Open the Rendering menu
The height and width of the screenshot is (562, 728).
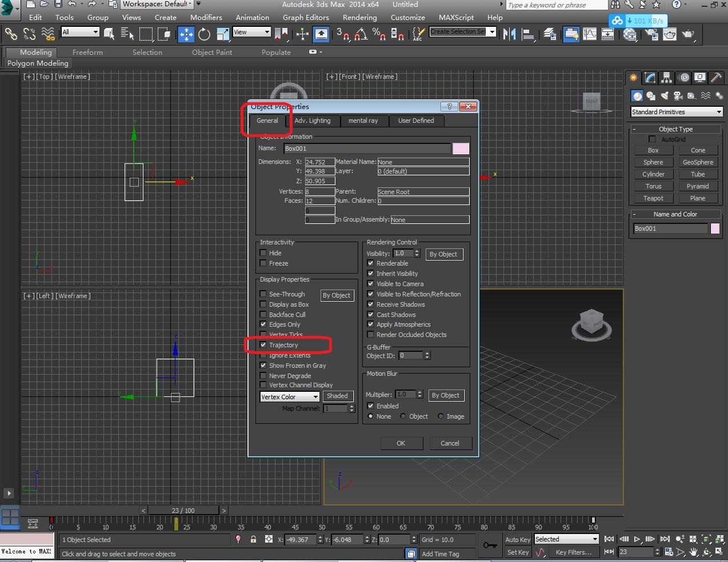(x=359, y=17)
